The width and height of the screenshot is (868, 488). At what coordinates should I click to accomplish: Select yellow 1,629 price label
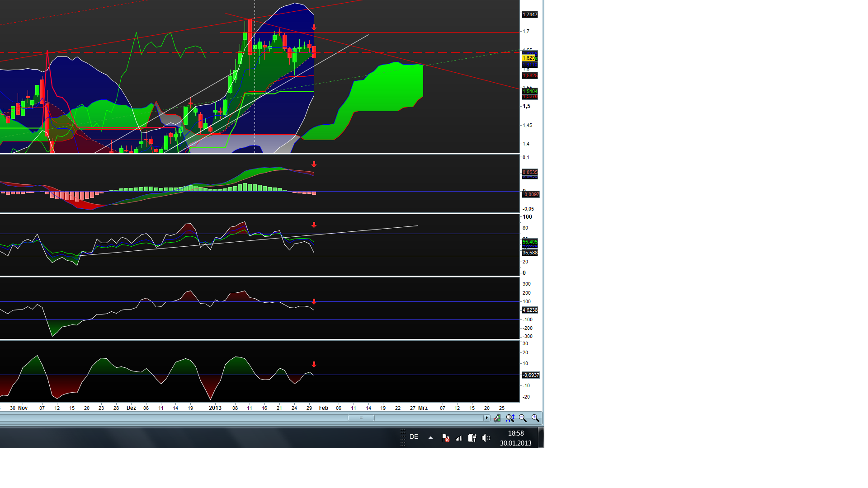(x=529, y=58)
